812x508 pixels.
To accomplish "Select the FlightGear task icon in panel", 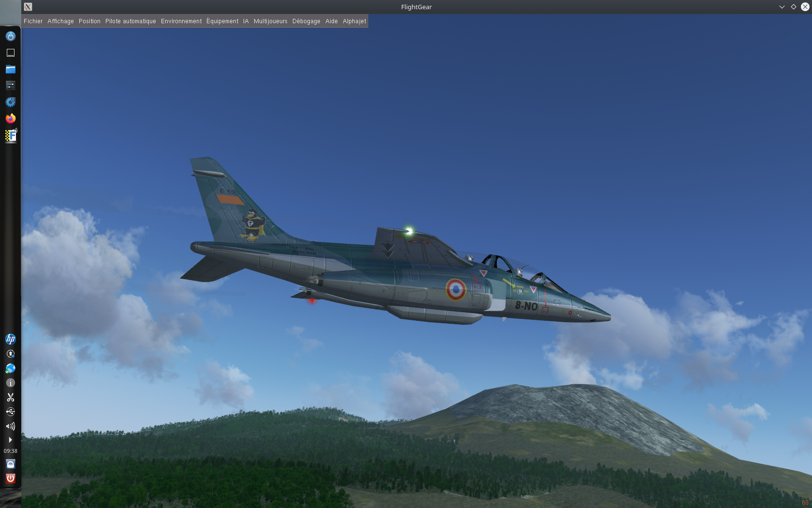I will [11, 135].
